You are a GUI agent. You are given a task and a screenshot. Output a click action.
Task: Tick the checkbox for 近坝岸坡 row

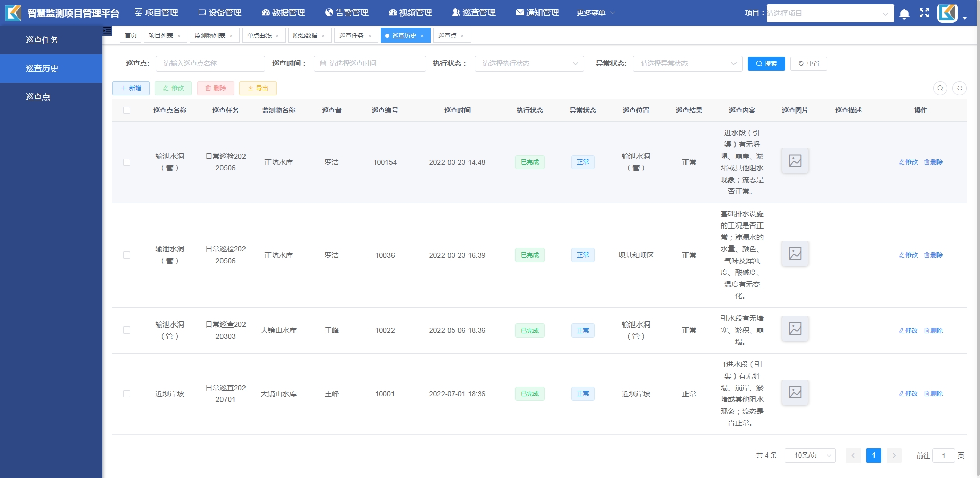pos(127,394)
